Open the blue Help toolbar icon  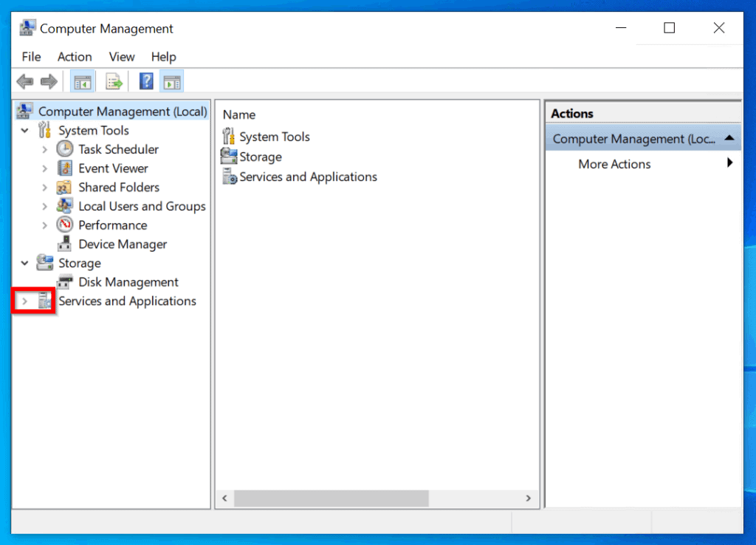pyautogui.click(x=146, y=81)
